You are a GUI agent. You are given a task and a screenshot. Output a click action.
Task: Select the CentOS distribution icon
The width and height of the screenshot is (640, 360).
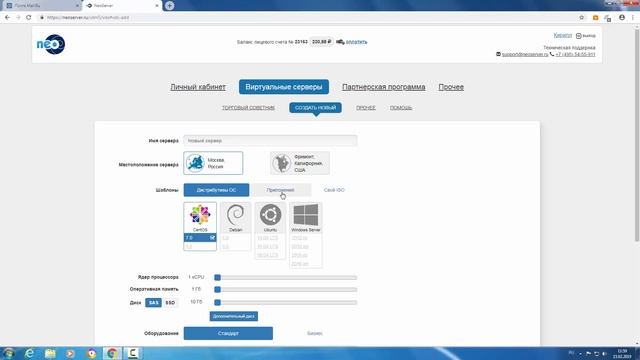200,215
